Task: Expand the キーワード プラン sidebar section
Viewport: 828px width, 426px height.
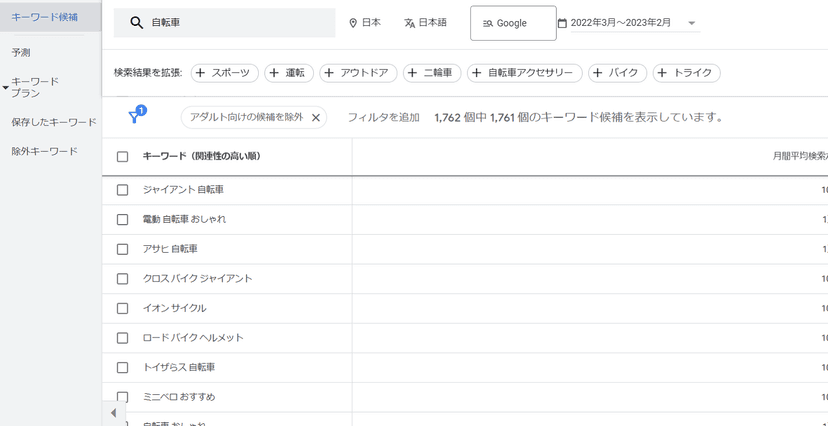Action: click(x=6, y=88)
